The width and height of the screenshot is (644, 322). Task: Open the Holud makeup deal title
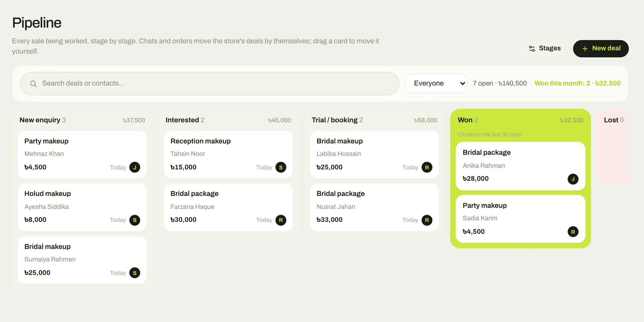point(47,194)
